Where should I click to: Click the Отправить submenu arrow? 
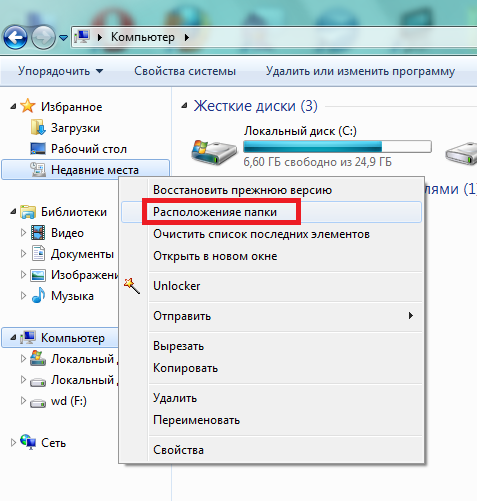tap(411, 315)
